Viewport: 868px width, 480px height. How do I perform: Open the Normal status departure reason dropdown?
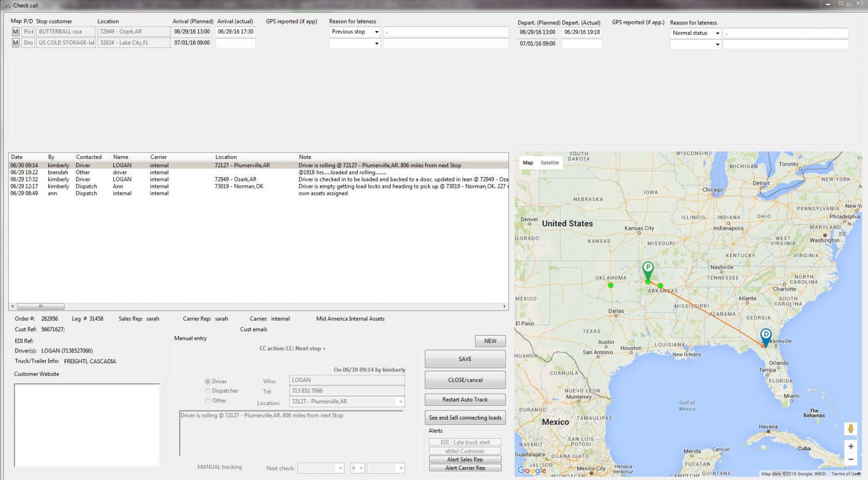click(717, 33)
